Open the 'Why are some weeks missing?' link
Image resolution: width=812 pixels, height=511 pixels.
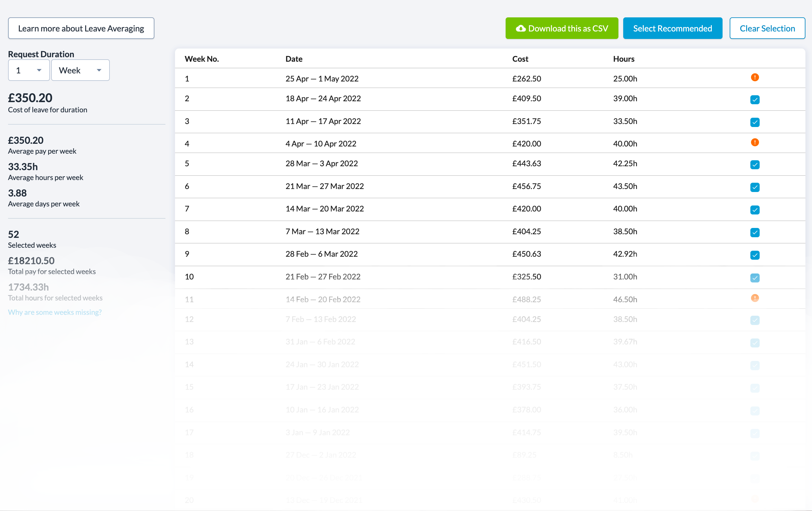click(x=55, y=312)
